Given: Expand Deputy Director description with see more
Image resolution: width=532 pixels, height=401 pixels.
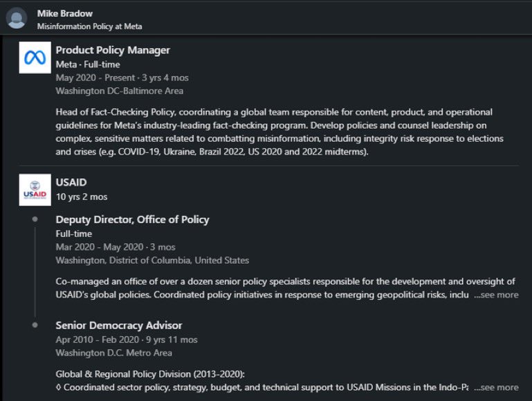Looking at the screenshot, I should tap(496, 295).
